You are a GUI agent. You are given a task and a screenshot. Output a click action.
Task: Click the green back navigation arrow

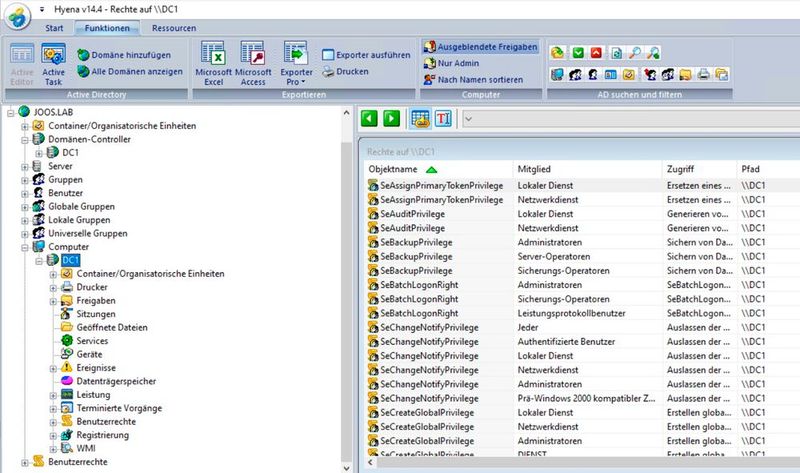click(369, 118)
